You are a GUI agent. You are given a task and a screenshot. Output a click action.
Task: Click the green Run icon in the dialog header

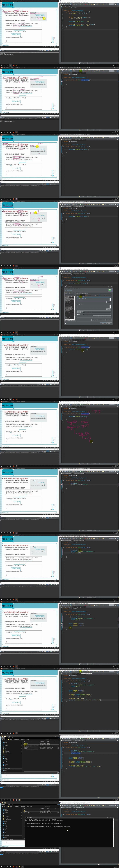click(109, 290)
